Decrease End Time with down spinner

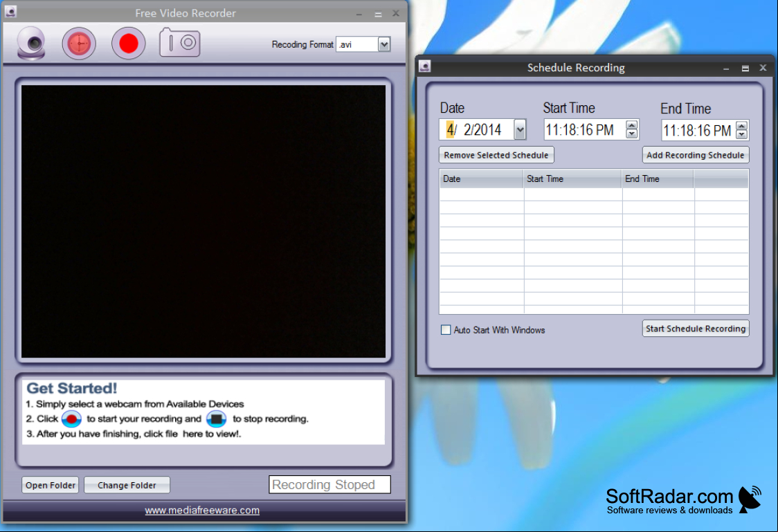(741, 135)
